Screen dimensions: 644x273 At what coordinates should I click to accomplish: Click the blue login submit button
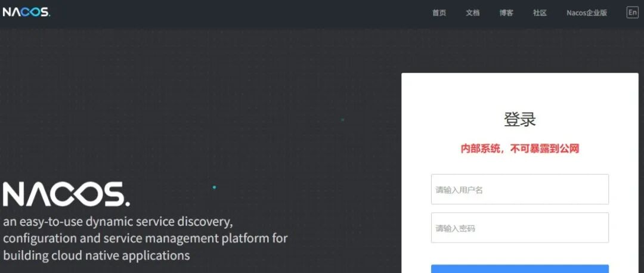520,269
